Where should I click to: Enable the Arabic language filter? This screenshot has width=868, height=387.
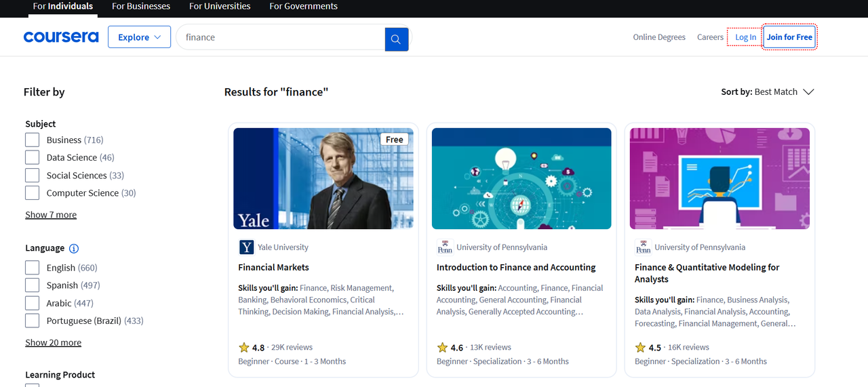[x=33, y=303]
